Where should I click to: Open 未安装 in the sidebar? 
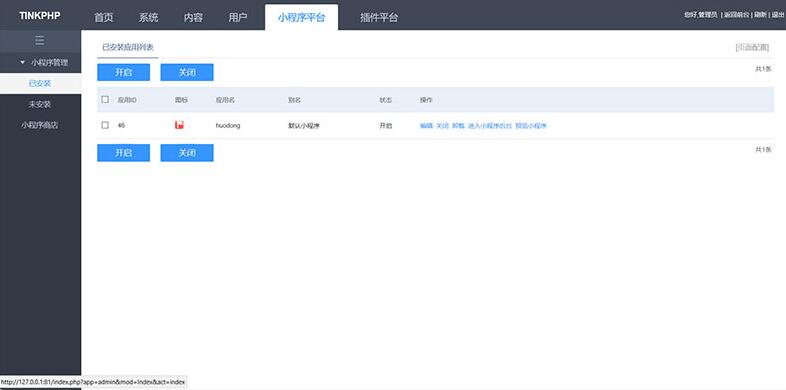[40, 104]
